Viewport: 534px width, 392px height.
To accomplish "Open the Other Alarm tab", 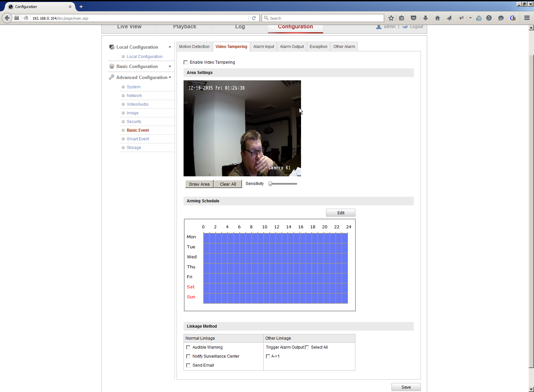I will coord(344,47).
